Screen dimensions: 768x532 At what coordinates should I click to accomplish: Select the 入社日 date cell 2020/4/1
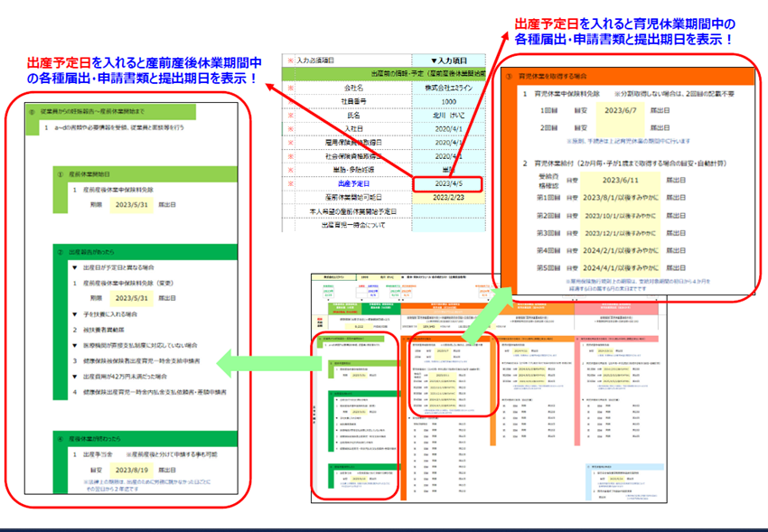(449, 129)
